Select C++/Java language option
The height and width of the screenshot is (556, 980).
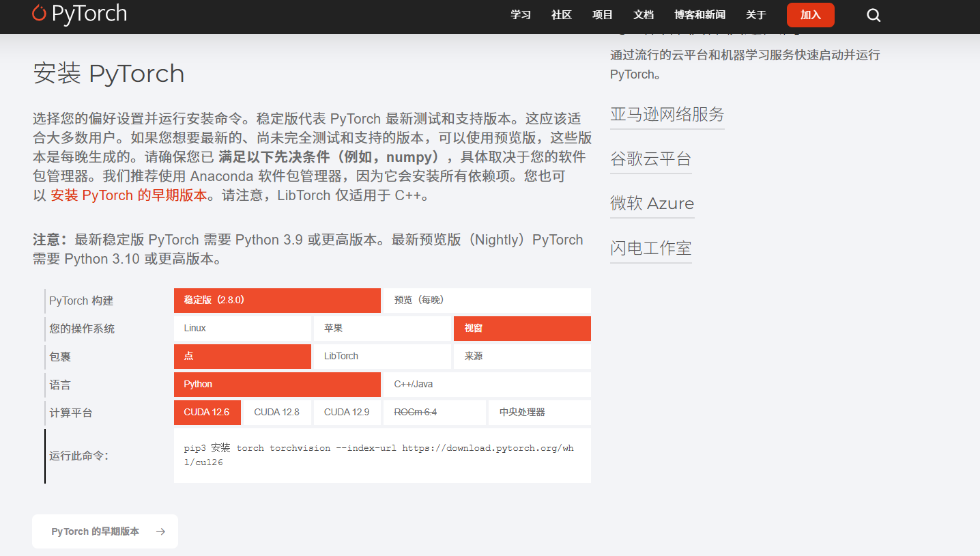tap(487, 385)
